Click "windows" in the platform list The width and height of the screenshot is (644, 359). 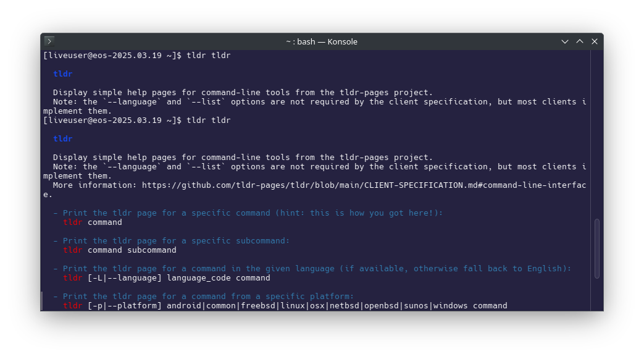click(450, 305)
